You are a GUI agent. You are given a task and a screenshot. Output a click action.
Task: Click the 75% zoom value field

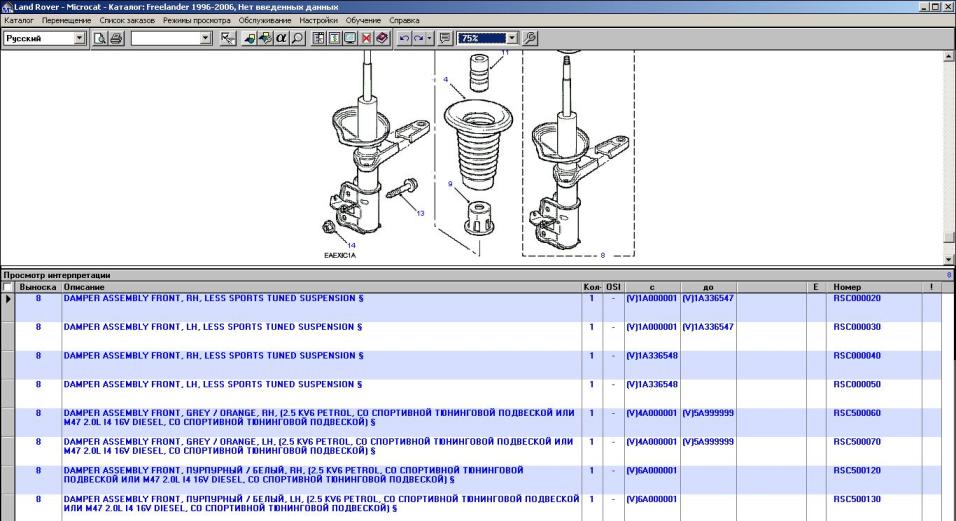(x=482, y=38)
